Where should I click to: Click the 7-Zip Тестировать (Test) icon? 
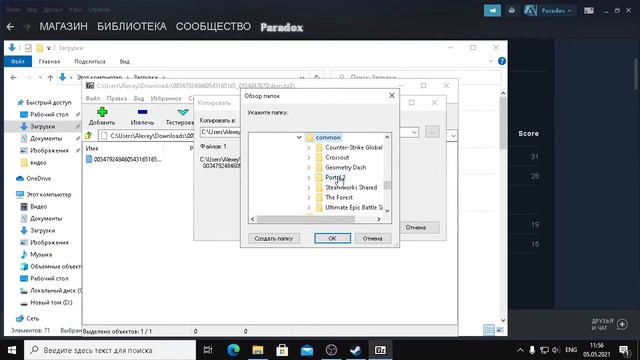pos(182,112)
